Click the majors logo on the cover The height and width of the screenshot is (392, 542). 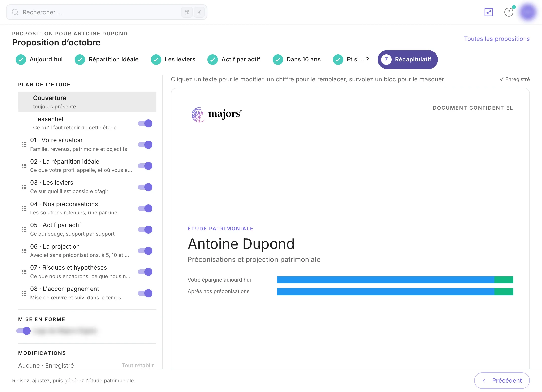[x=216, y=114]
